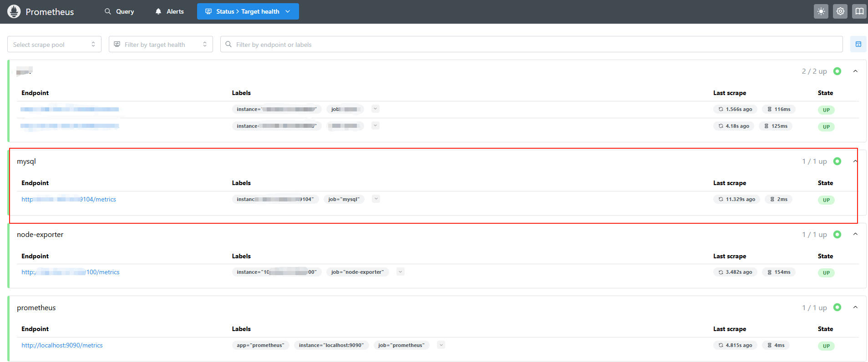Click the 125ms scrape duration badge
The height and width of the screenshot is (362, 868).
click(x=776, y=126)
